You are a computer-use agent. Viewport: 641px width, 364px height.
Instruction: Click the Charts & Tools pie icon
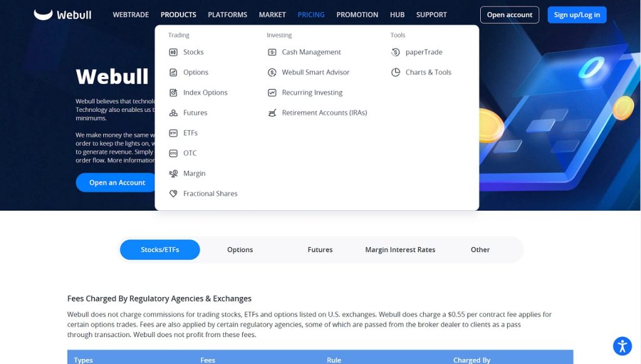(x=396, y=73)
